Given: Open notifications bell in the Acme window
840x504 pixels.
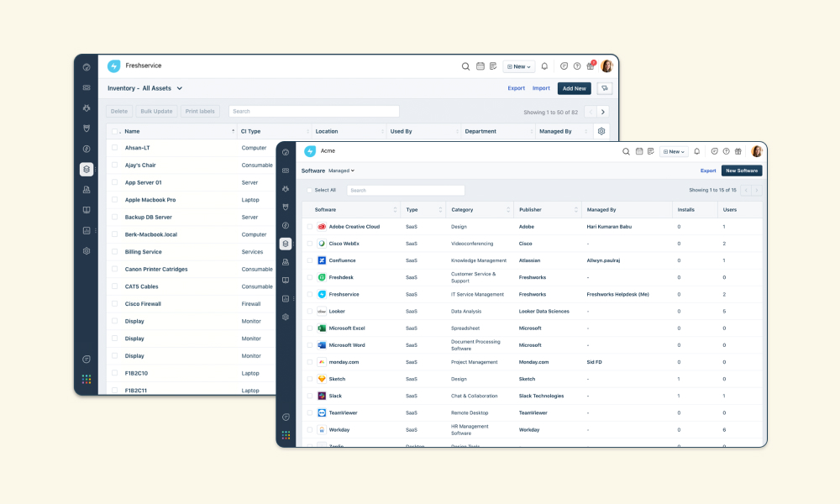Looking at the screenshot, I should pos(697,151).
